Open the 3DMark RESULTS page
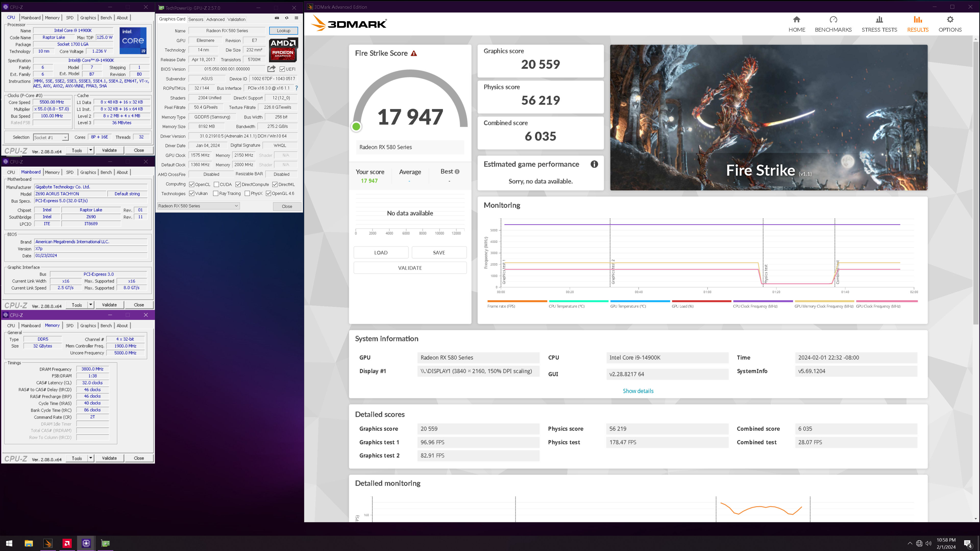Viewport: 980px width, 551px height. click(x=918, y=24)
